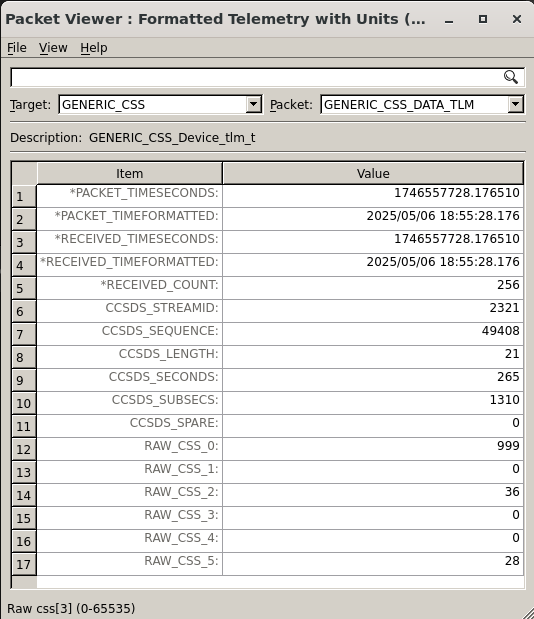
Task: Open the Help menu
Action: [94, 48]
